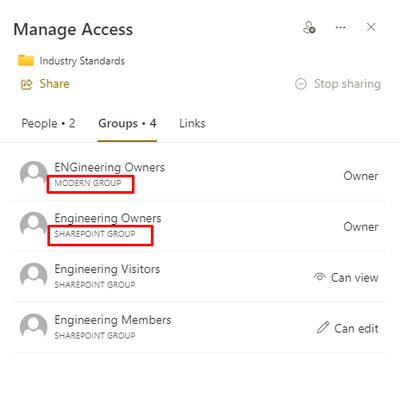Image resolution: width=400 pixels, height=403 pixels.
Task: Select the Engineering Visitors group name
Action: click(107, 269)
